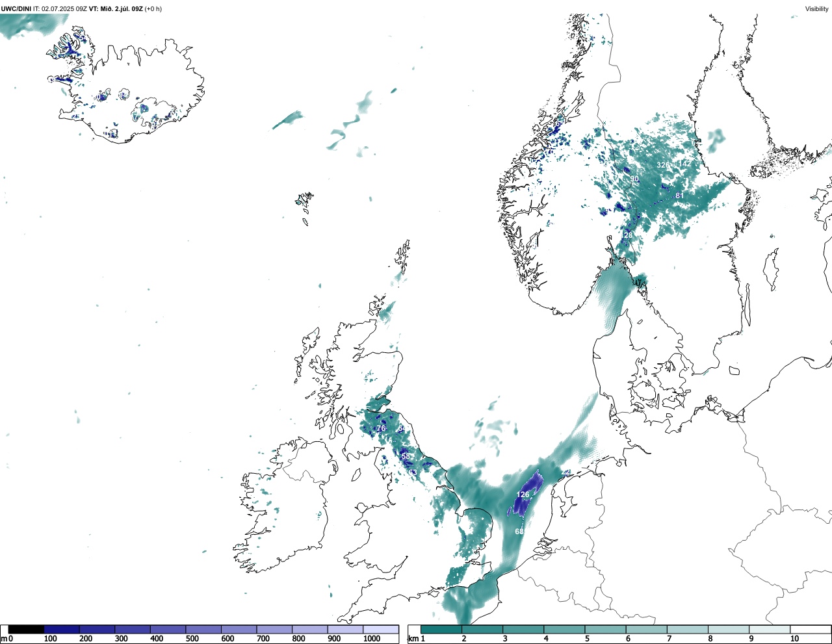Click the 'm' unit label on legend
The height and width of the screenshot is (644, 832).
pos(4,639)
